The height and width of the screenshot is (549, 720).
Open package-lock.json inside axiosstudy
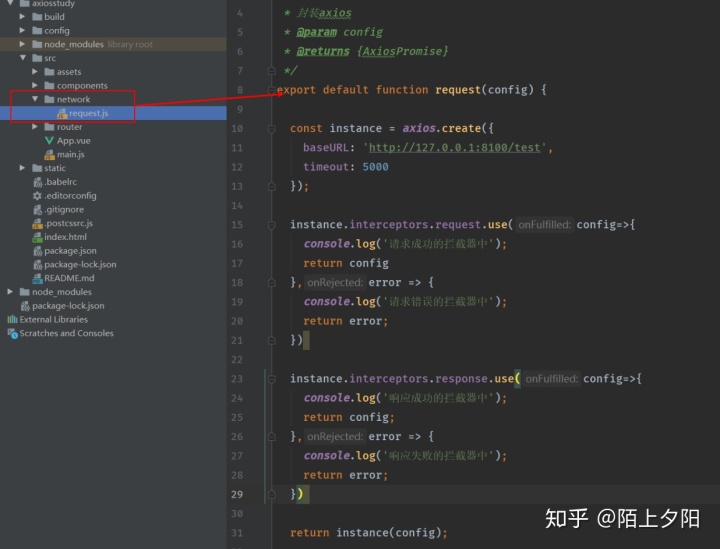(80, 264)
